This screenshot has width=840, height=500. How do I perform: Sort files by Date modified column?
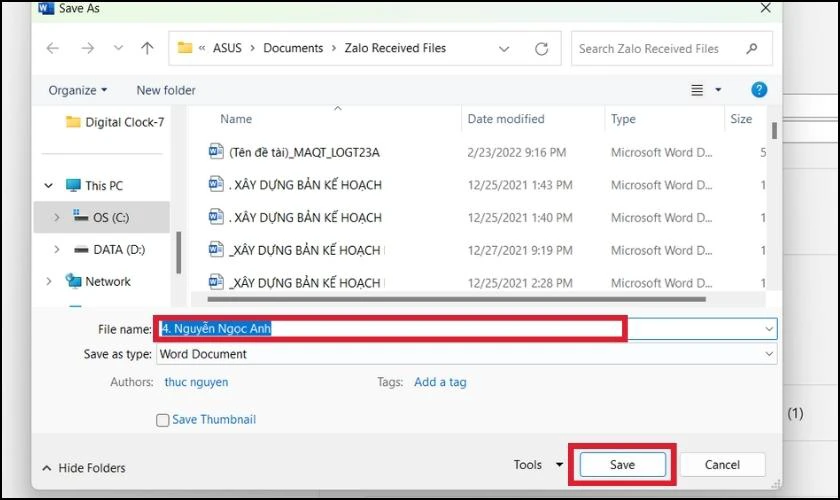tap(506, 119)
